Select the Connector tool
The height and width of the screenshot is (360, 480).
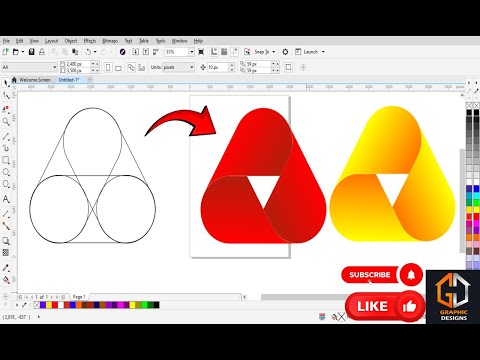pyautogui.click(x=6, y=226)
